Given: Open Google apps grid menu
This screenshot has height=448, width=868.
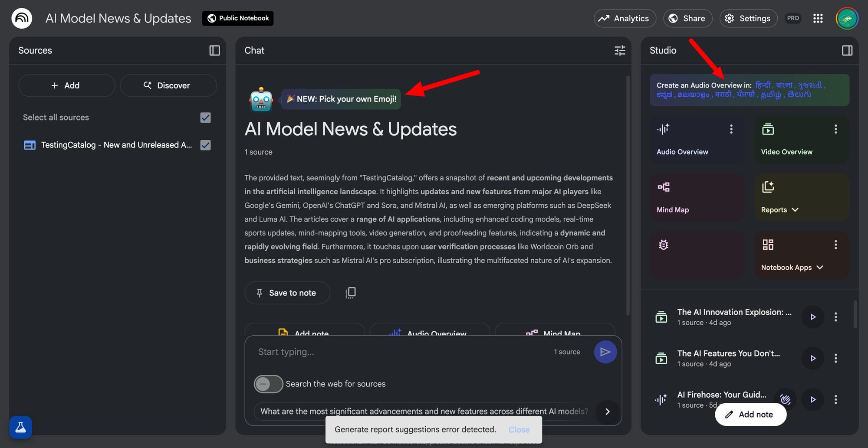Looking at the screenshot, I should point(818,18).
